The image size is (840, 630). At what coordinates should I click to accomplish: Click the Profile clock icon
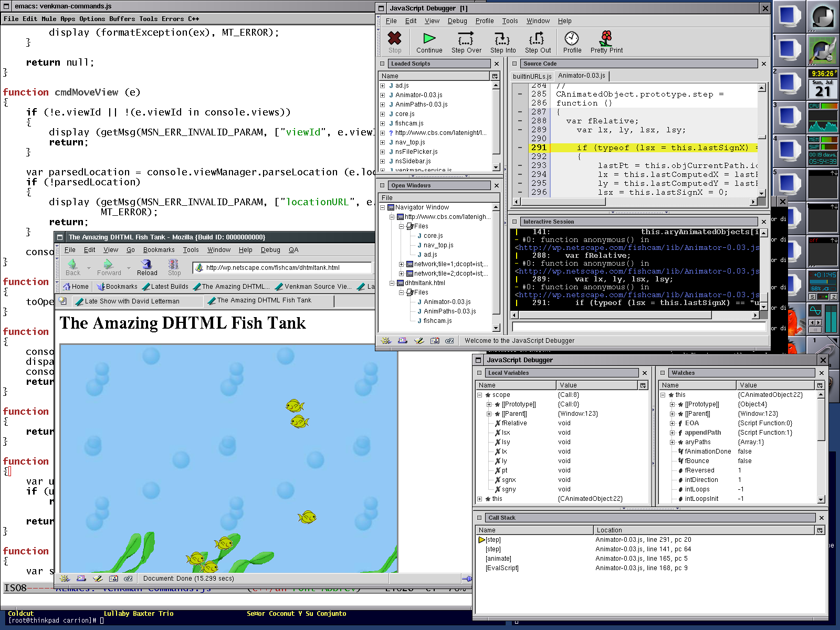click(572, 38)
